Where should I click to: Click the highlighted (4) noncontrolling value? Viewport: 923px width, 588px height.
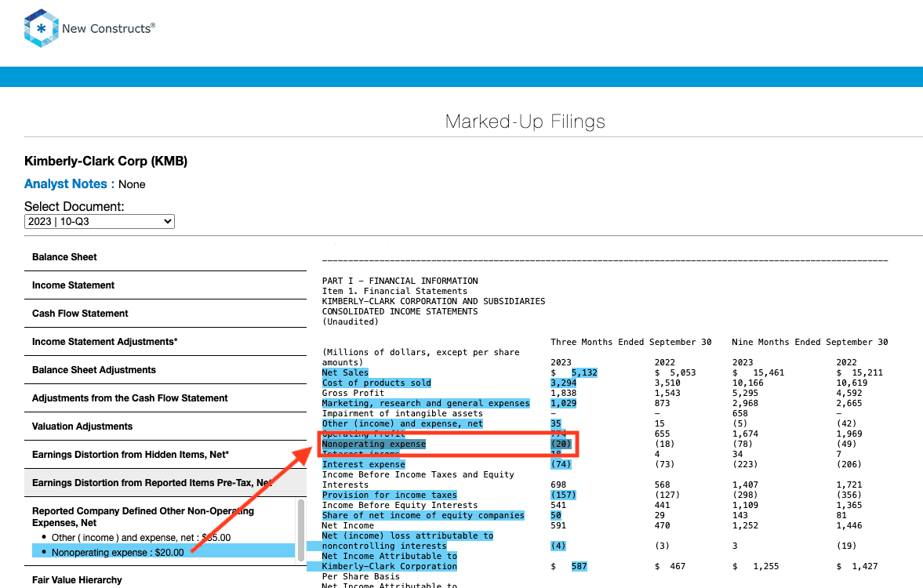point(558,546)
